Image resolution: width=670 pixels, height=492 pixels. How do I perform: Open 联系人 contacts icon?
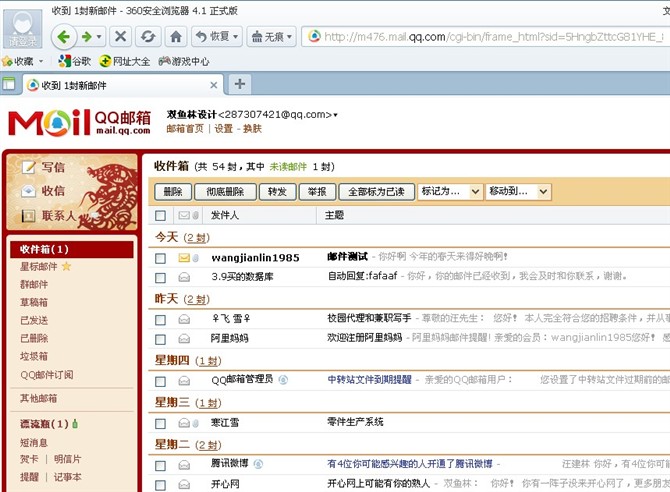[29, 215]
